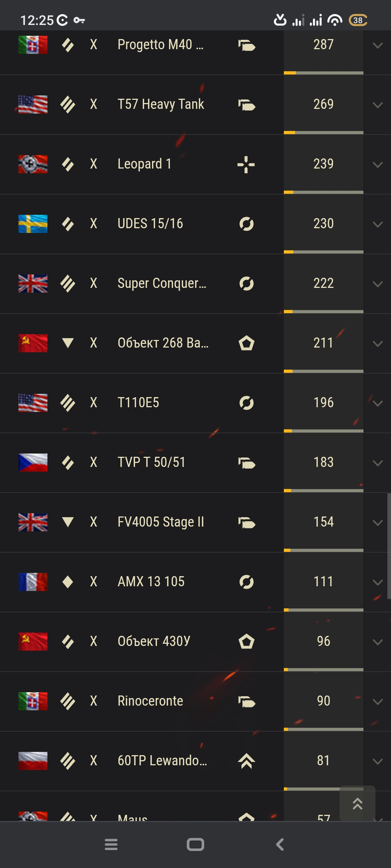Tap the Italian flag beside Progetto M40

(x=33, y=45)
